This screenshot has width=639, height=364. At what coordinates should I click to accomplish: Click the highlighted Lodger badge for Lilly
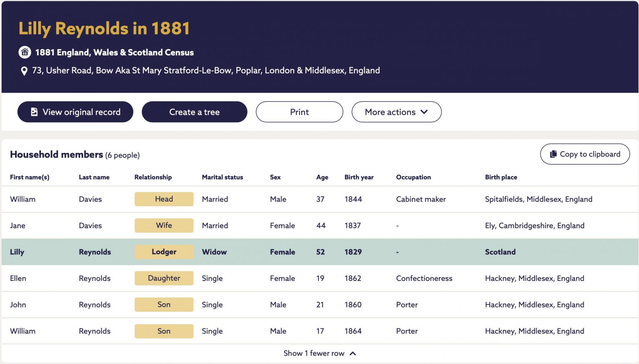pyautogui.click(x=164, y=252)
